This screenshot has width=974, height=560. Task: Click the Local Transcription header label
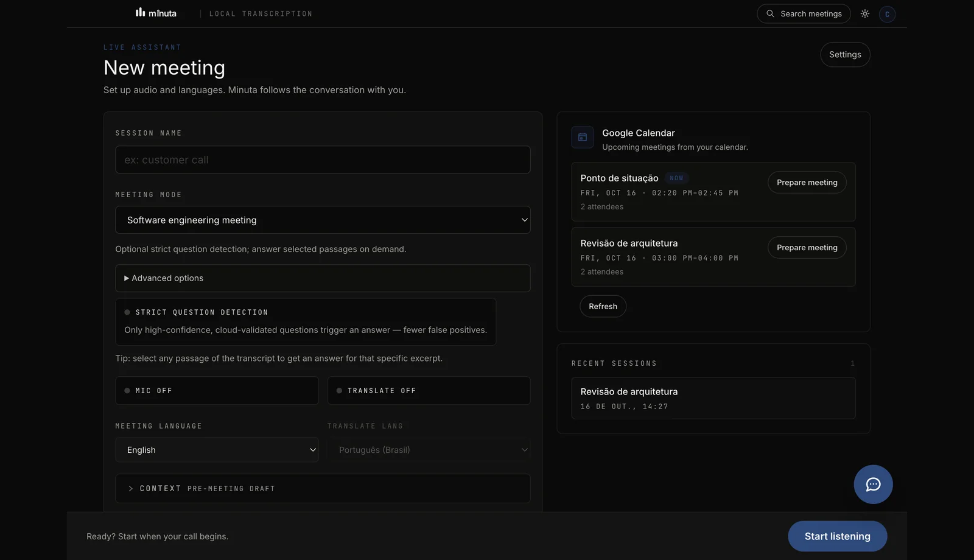coord(261,13)
